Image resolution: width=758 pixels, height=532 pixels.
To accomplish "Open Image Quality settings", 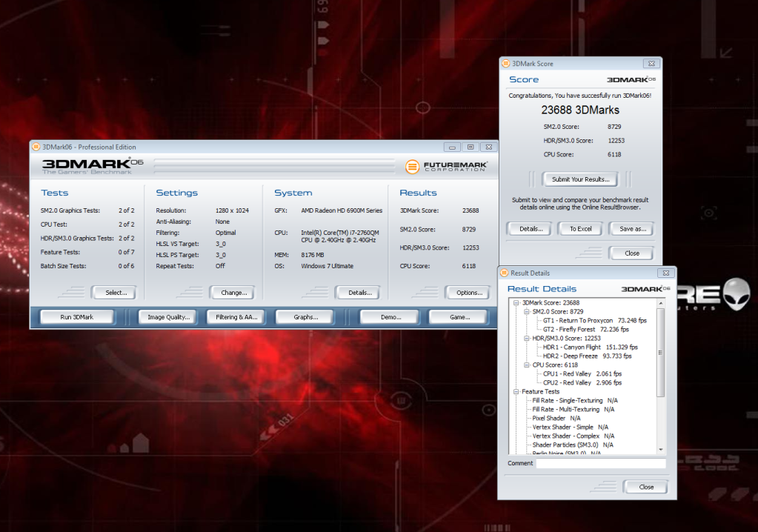I will [x=167, y=317].
